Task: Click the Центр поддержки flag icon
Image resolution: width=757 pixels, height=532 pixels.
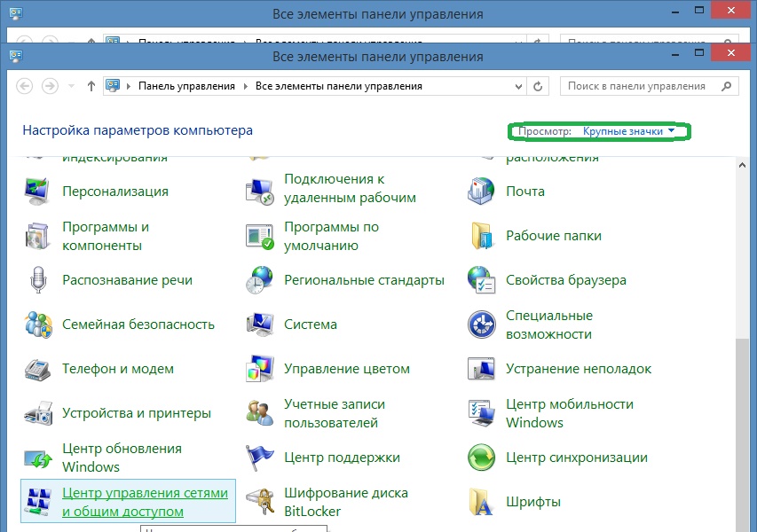Action: [259, 458]
